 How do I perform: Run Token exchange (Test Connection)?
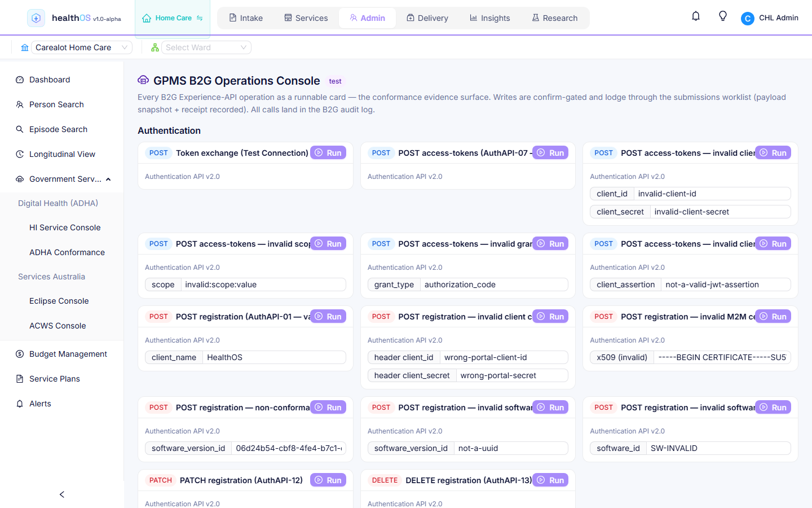tap(328, 153)
